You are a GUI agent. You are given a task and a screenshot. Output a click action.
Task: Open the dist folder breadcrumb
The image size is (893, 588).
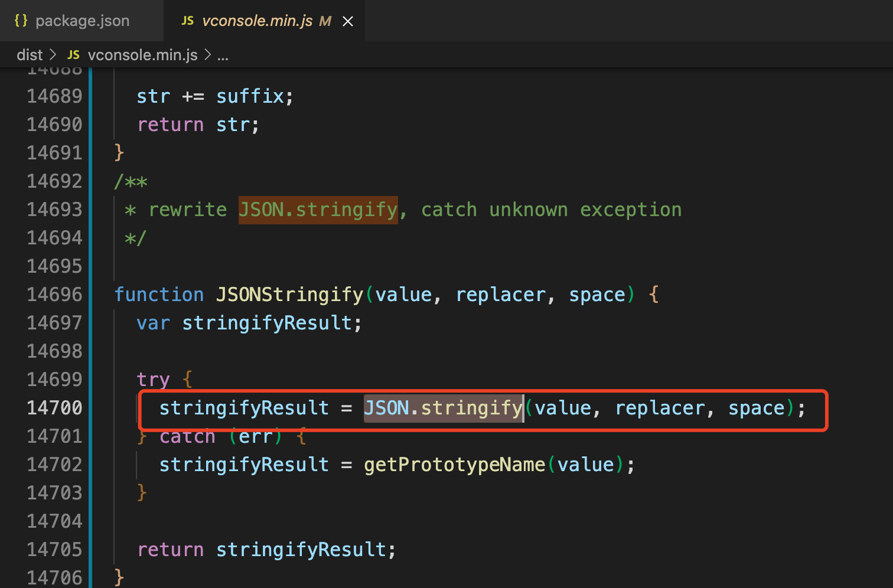click(x=30, y=55)
